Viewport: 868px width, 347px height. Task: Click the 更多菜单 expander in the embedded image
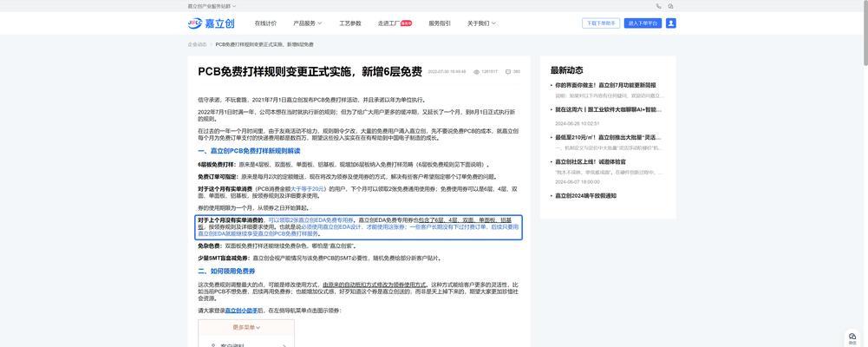(x=246, y=328)
